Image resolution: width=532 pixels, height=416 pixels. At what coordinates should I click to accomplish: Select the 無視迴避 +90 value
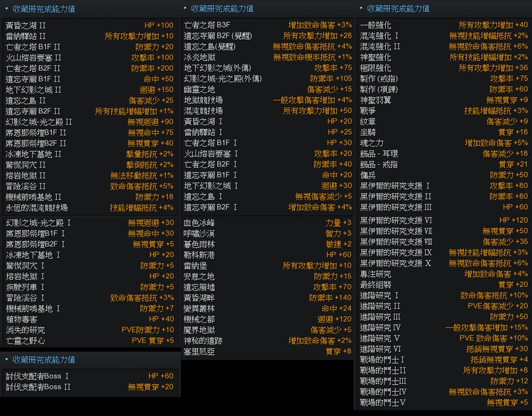point(150,122)
